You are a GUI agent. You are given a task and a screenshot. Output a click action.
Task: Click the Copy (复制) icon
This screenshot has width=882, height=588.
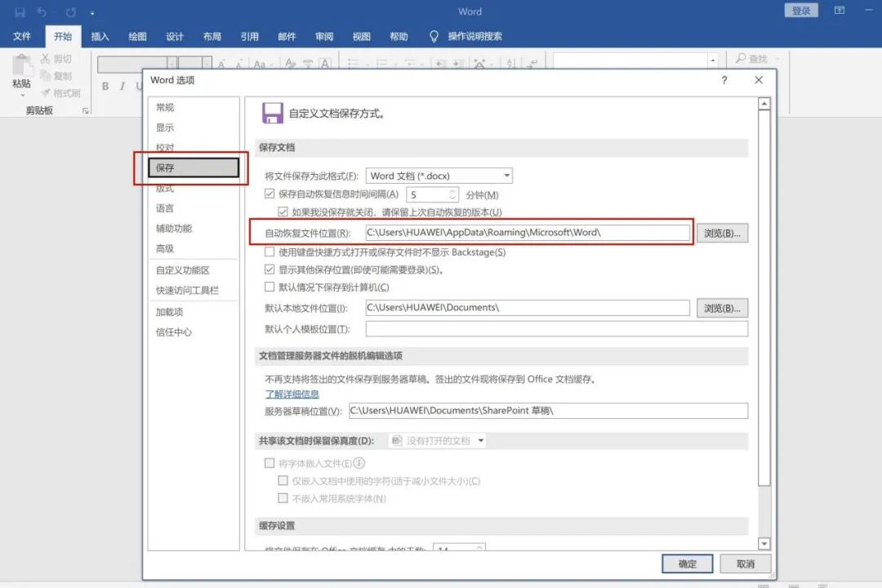46,75
